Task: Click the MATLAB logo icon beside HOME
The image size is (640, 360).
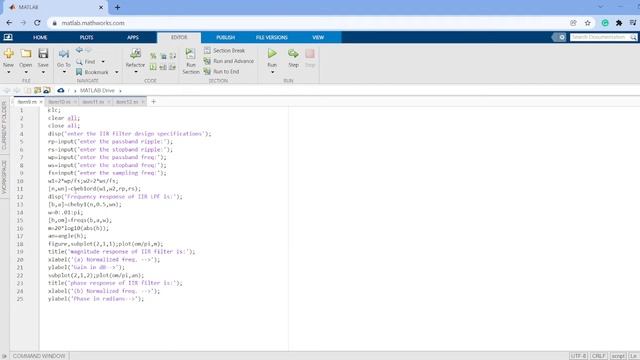Action: point(8,37)
